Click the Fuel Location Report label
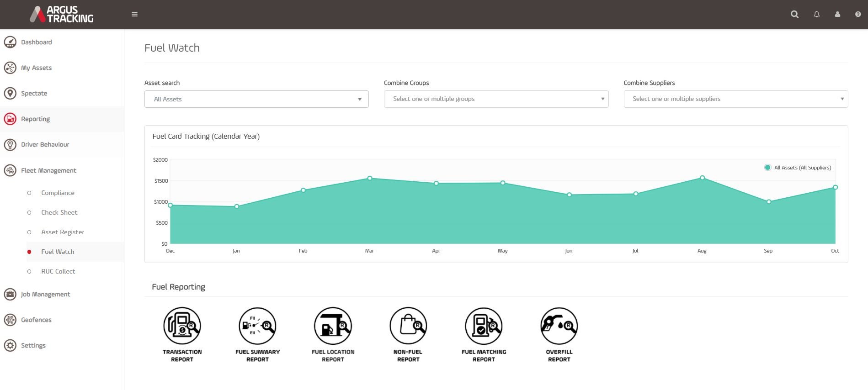 click(x=333, y=356)
